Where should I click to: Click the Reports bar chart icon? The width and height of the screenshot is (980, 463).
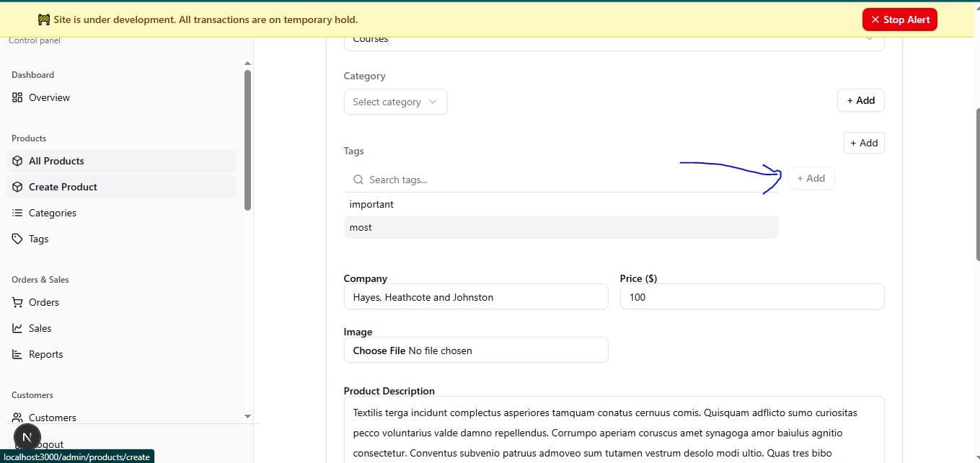point(17,354)
